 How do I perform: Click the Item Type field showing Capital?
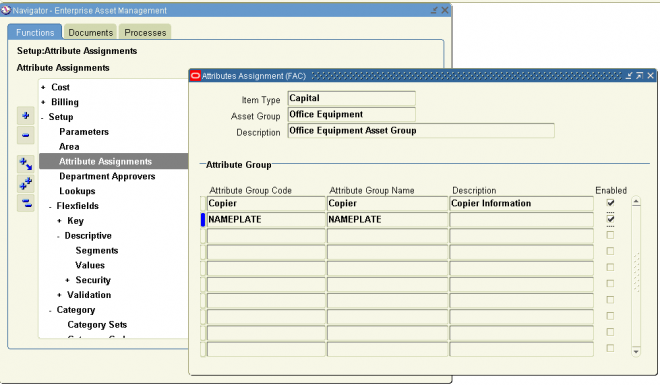[351, 98]
